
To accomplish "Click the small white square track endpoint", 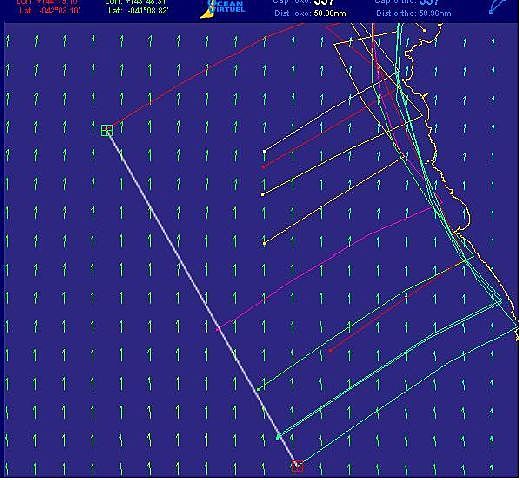I will [265, 152].
